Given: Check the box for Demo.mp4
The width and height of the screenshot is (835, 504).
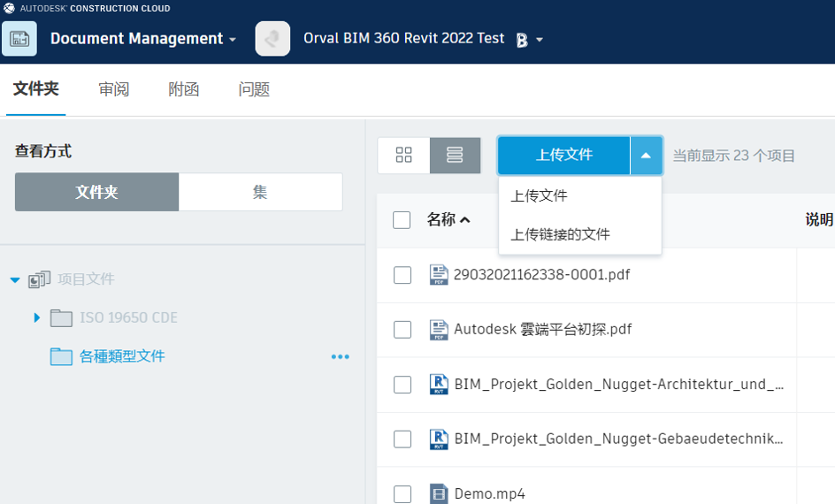Looking at the screenshot, I should point(402,494).
